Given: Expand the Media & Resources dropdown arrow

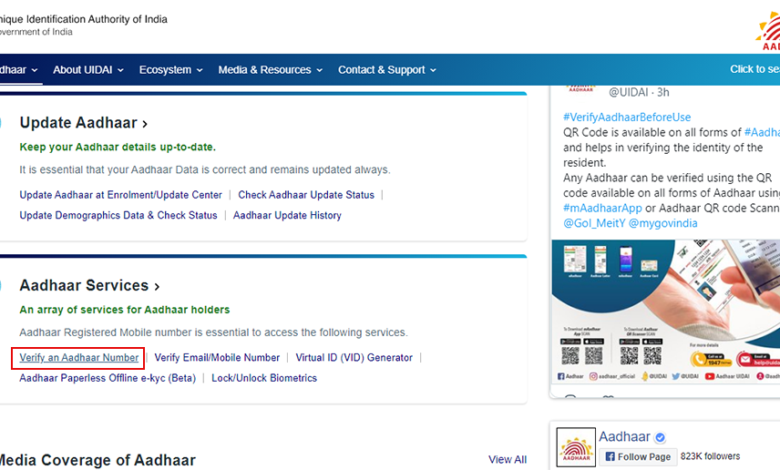Looking at the screenshot, I should [x=319, y=71].
